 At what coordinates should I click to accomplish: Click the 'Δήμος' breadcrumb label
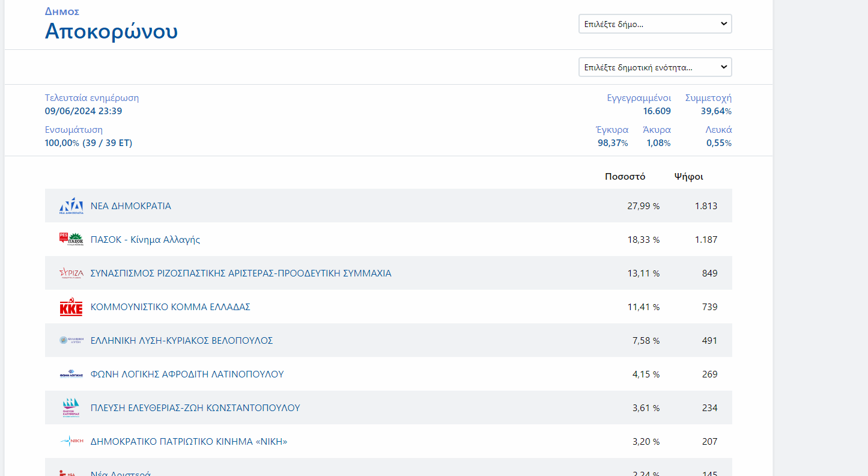click(62, 11)
